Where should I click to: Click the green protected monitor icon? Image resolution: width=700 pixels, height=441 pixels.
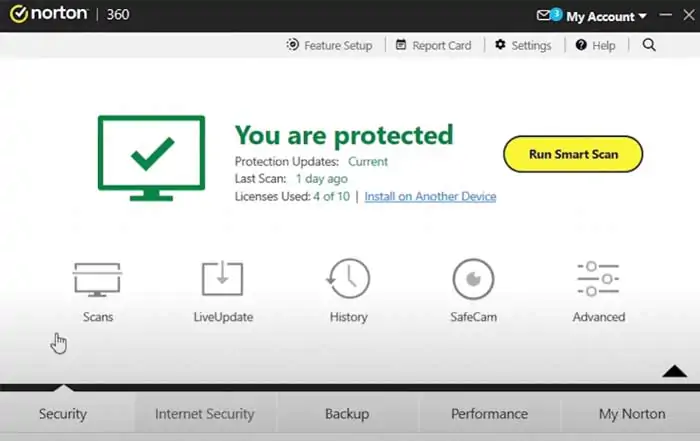151,157
